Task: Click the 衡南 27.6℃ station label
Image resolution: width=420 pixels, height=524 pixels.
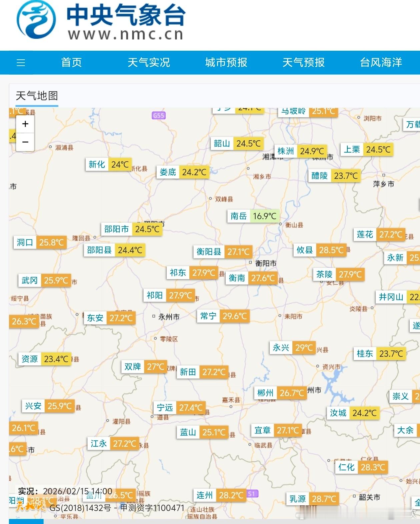Action: pos(252,278)
